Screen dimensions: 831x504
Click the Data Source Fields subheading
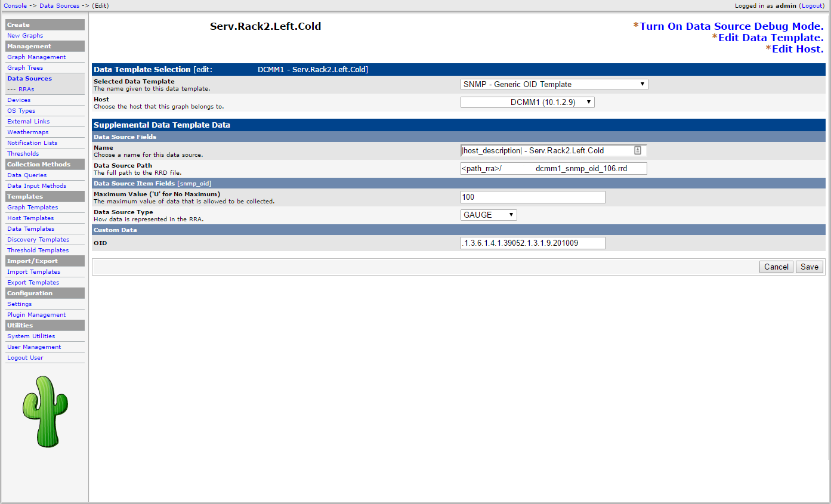point(125,137)
